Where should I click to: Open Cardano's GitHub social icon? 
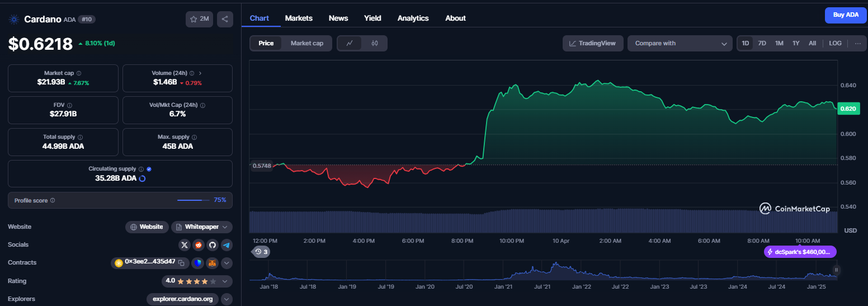point(212,245)
